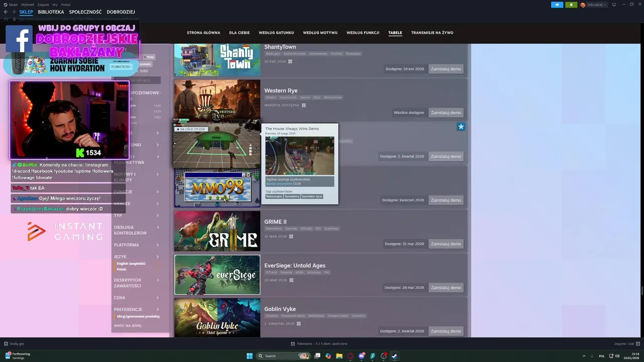644x362 pixels.
Task: Open File Explorer from the taskbar
Action: click(x=339, y=356)
